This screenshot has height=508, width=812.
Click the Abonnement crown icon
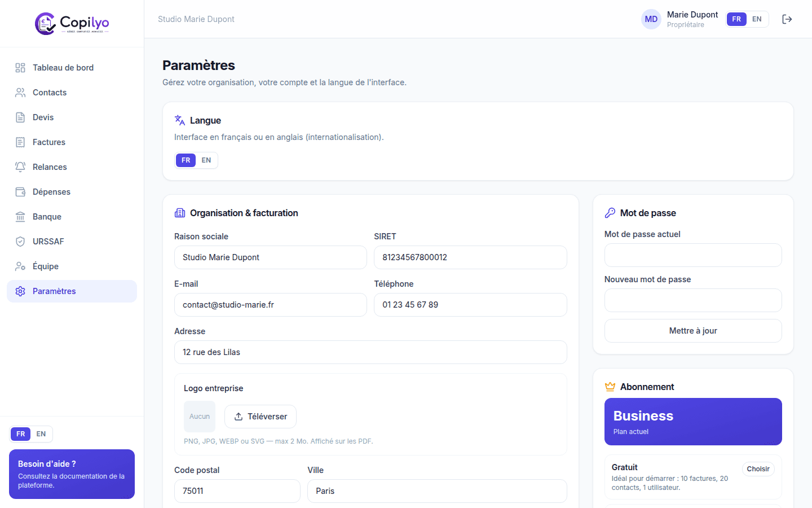610,387
